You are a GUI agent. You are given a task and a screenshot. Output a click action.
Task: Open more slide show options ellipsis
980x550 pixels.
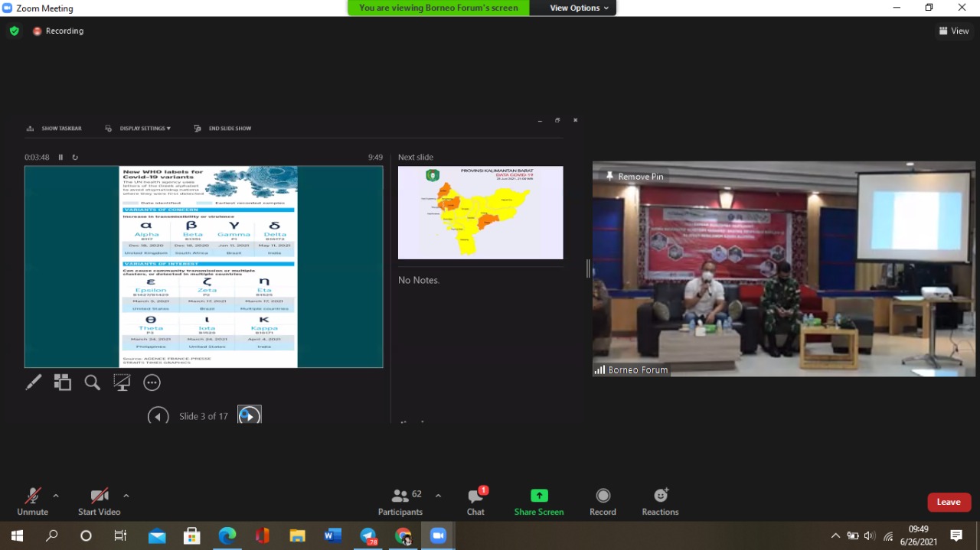pos(152,382)
